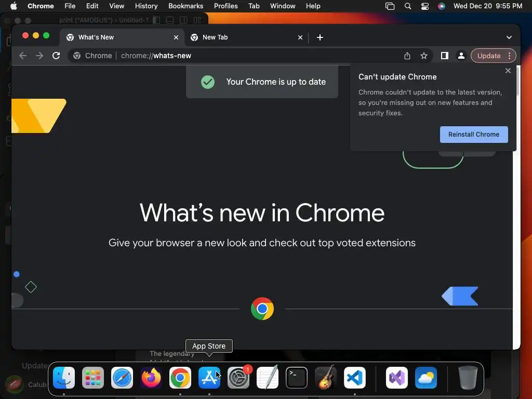Open Spotlight search in menu bar
This screenshot has height=399, width=532.
(x=408, y=6)
